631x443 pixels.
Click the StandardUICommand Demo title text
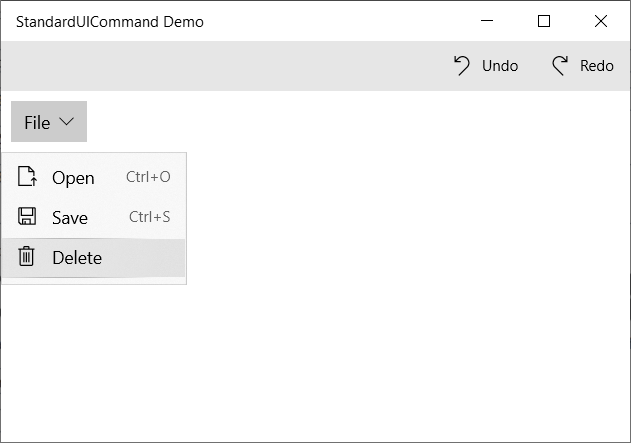point(110,21)
